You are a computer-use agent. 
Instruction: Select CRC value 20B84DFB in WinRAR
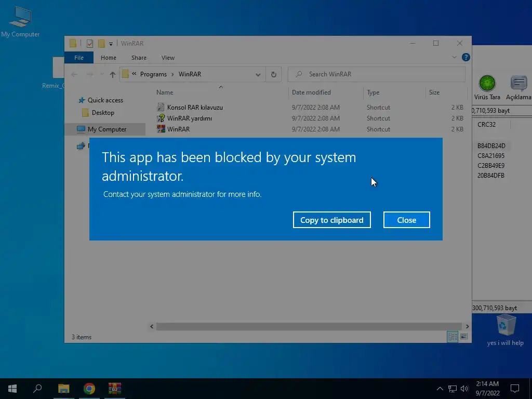click(490, 176)
